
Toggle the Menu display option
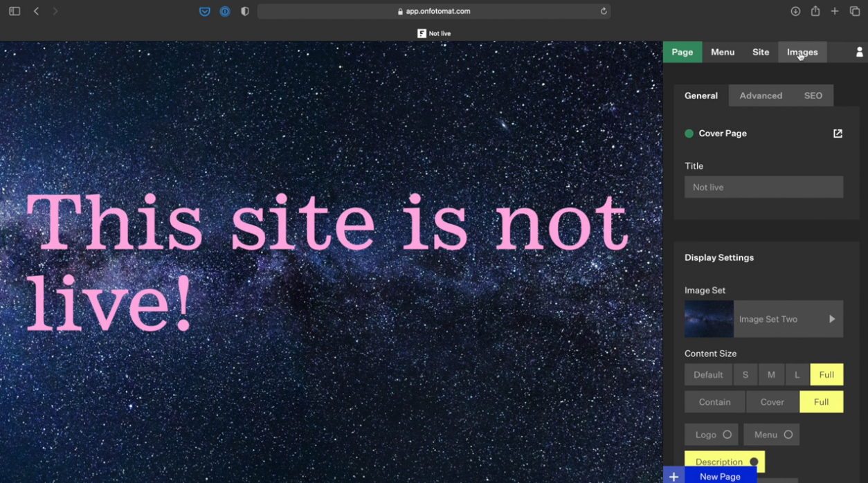pyautogui.click(x=771, y=435)
